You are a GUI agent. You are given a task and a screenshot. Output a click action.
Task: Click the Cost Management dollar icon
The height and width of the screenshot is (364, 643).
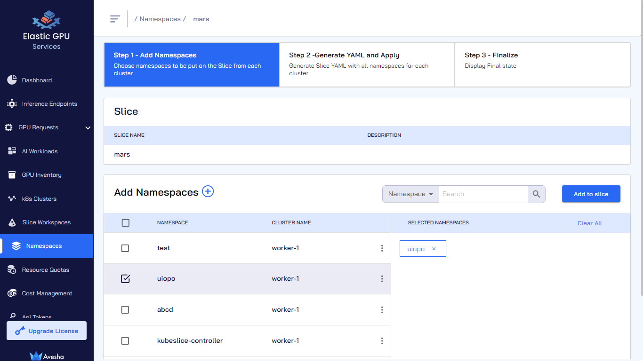[12, 293]
